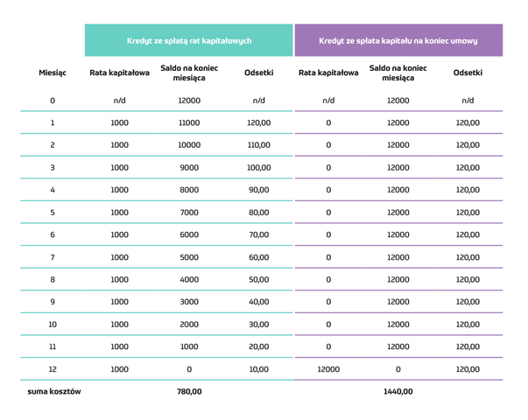Select the 90,00 interest cell
The height and width of the screenshot is (420, 528).
click(x=258, y=190)
